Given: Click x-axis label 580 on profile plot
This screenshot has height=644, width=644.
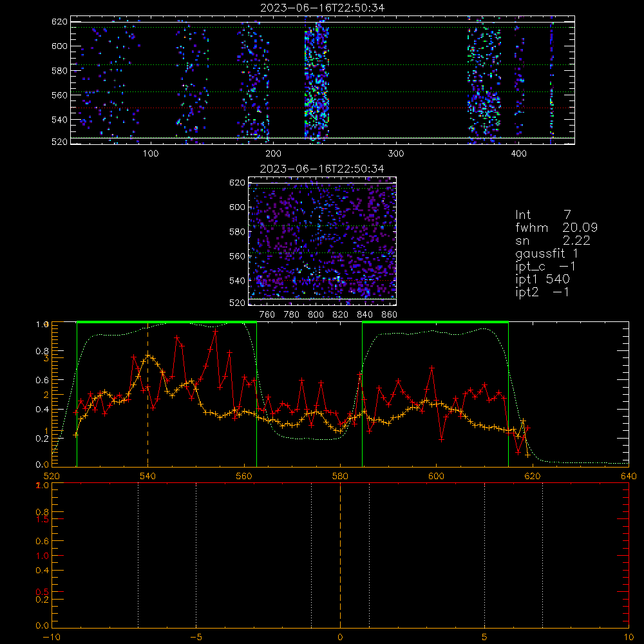Looking at the screenshot, I should coord(341,476).
